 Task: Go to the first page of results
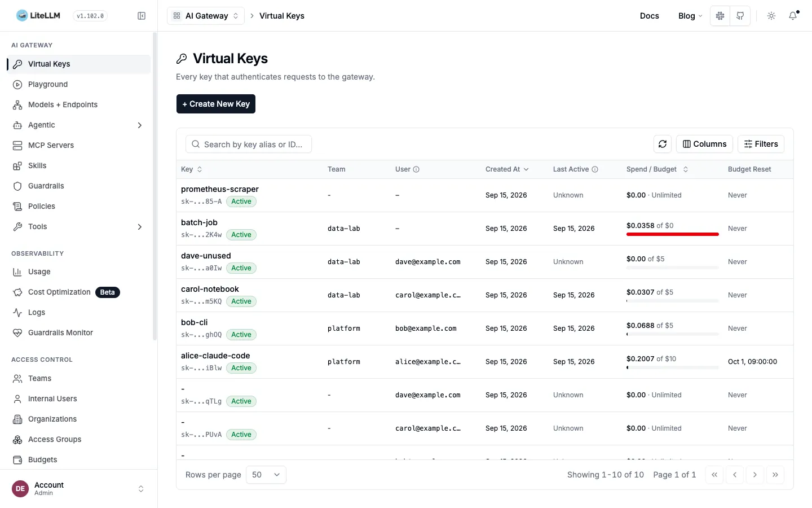[x=714, y=475]
